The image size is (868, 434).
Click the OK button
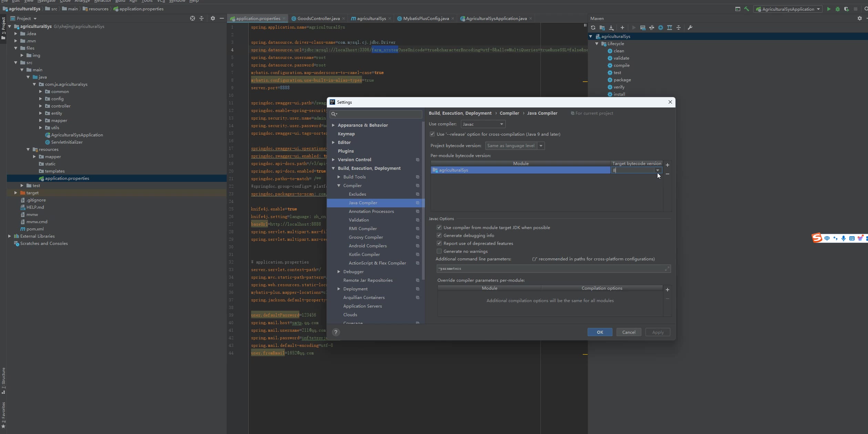[600, 332]
